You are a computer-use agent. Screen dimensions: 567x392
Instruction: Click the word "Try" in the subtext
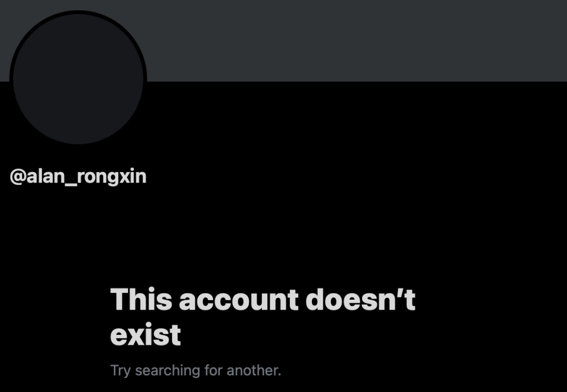point(120,371)
